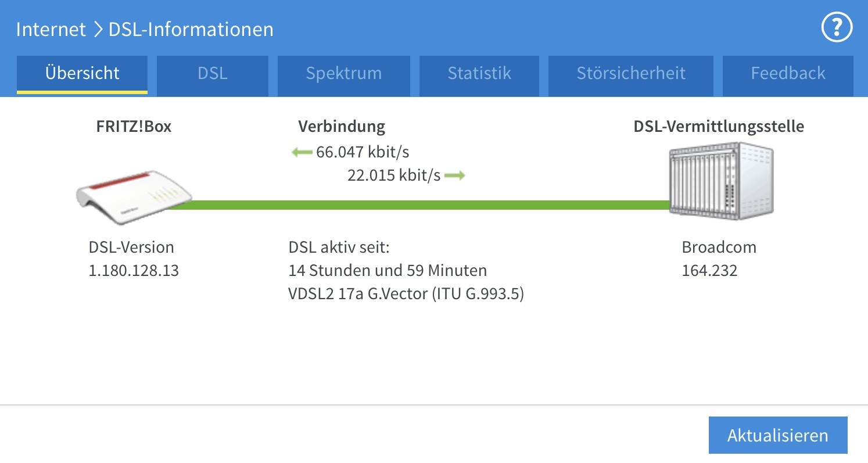Open the Übersicht tab
This screenshot has width=868, height=463.
coord(82,74)
